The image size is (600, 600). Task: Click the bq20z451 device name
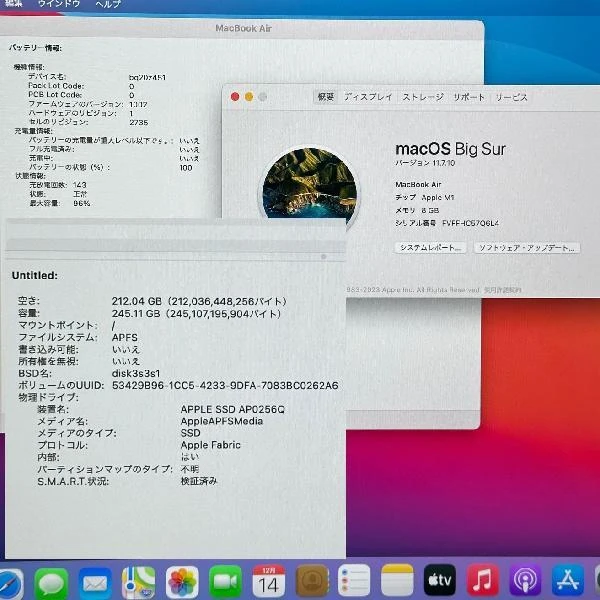click(x=147, y=77)
